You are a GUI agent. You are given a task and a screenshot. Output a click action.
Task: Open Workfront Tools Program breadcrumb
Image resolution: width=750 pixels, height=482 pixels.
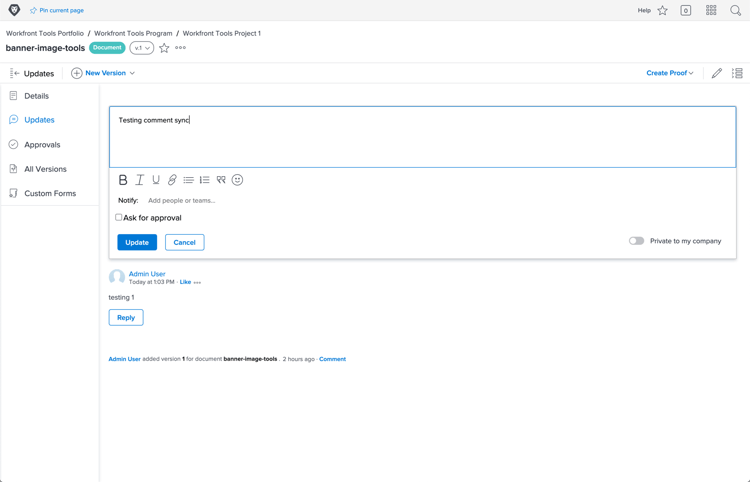[133, 33]
